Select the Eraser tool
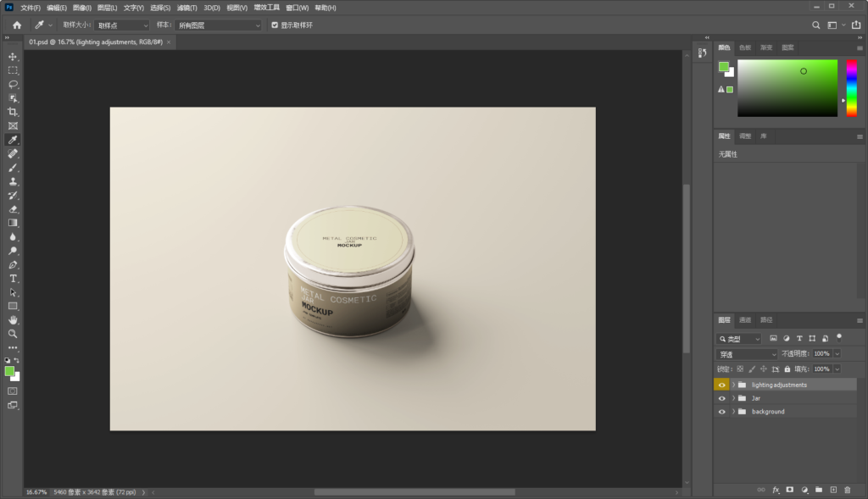The image size is (868, 499). 13,209
